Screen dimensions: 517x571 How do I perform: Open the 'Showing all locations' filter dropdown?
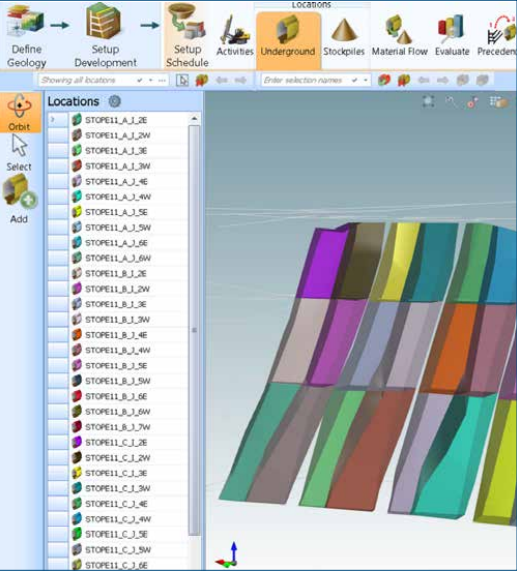pos(150,80)
